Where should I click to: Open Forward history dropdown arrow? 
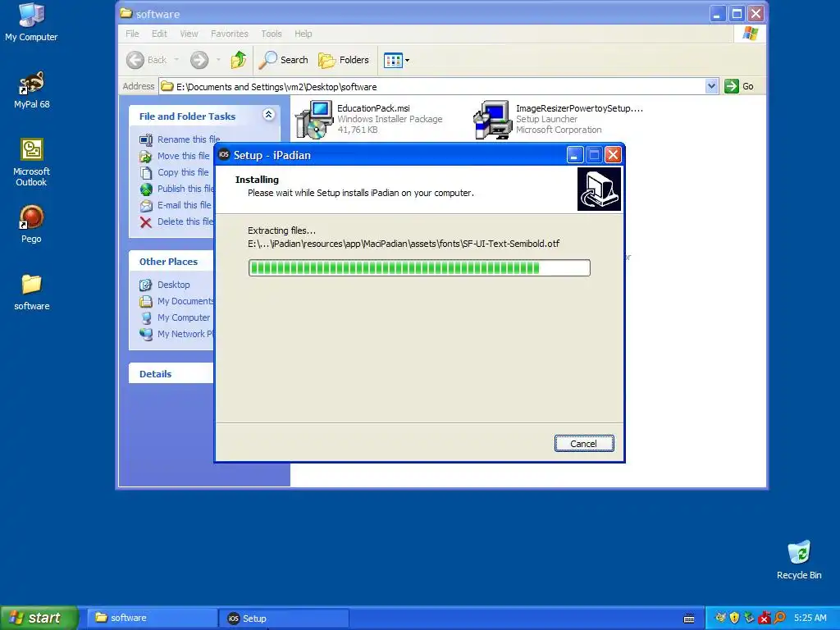point(218,60)
